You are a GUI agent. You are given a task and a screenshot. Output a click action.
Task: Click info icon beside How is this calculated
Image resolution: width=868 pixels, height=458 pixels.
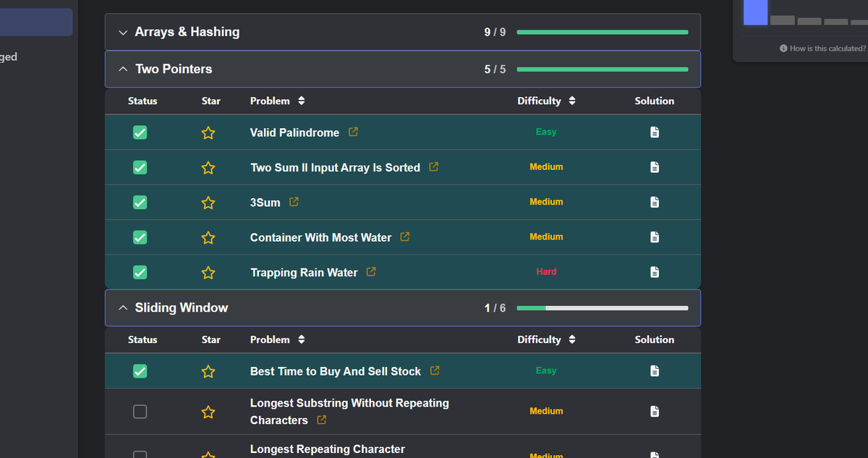(783, 48)
